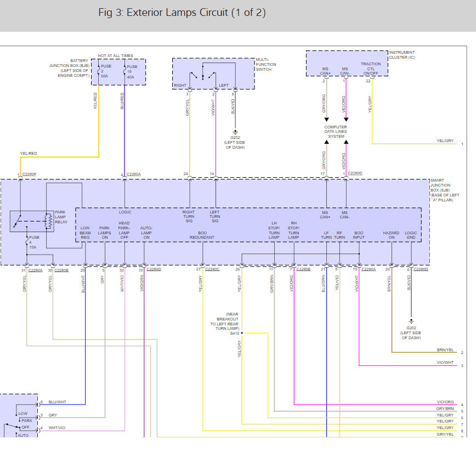Click the horizontal 'YEL/RED' wire label
The width and height of the screenshot is (476, 450).
[x=29, y=154]
